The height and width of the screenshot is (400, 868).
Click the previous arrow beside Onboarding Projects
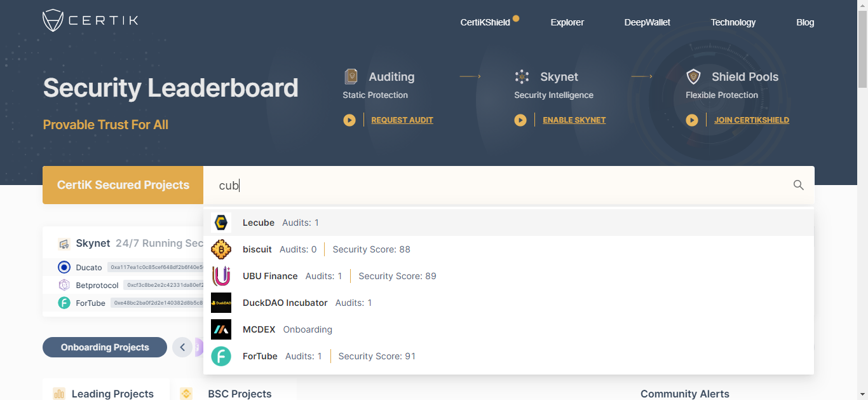click(182, 347)
